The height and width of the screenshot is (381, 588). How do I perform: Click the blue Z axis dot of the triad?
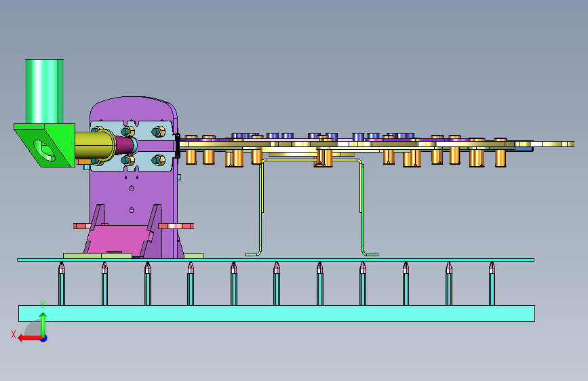[44, 338]
